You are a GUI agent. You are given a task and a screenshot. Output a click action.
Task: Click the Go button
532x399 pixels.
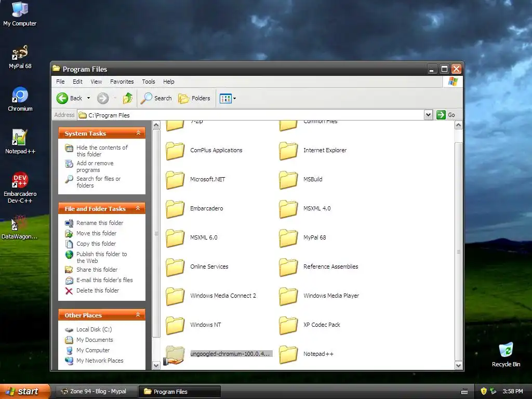pos(446,115)
